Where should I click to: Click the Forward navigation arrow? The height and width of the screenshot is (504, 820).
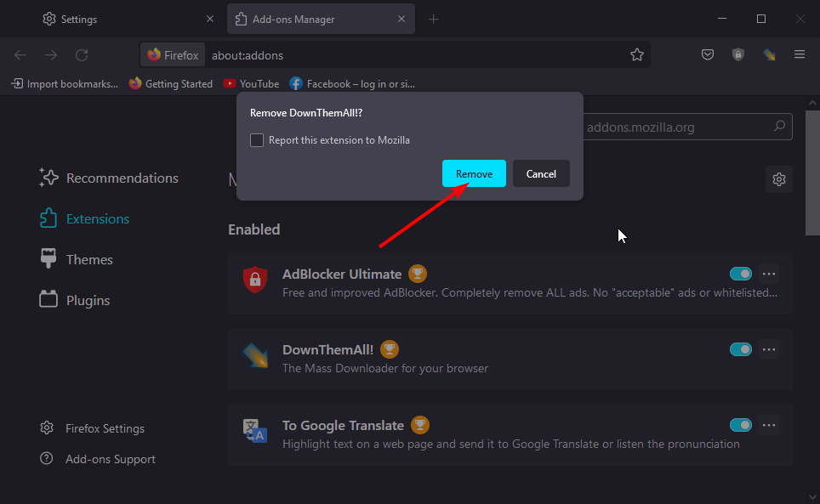pyautogui.click(x=51, y=55)
